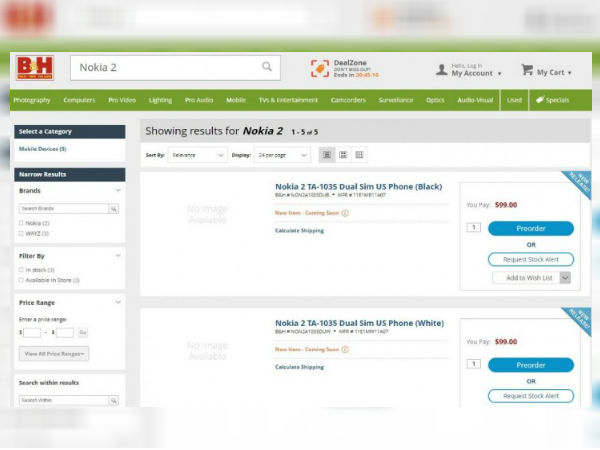Open the Display 24 per page dropdown
Screen dimensions: 600x450
click(282, 155)
